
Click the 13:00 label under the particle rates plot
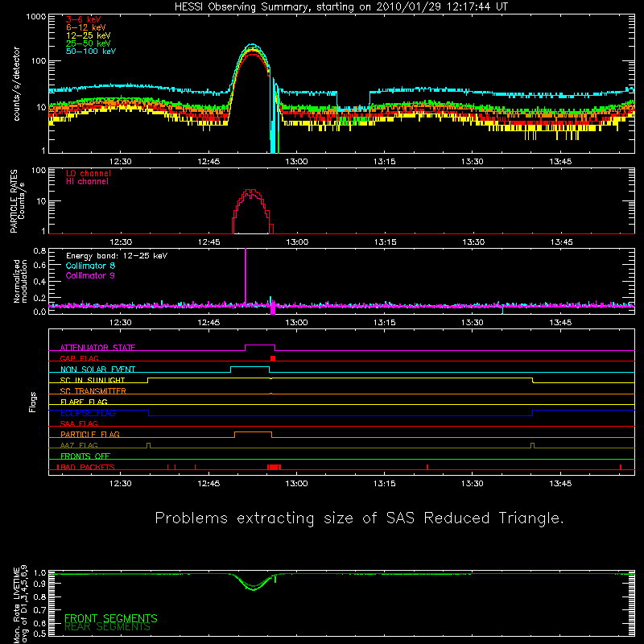pos(297,242)
